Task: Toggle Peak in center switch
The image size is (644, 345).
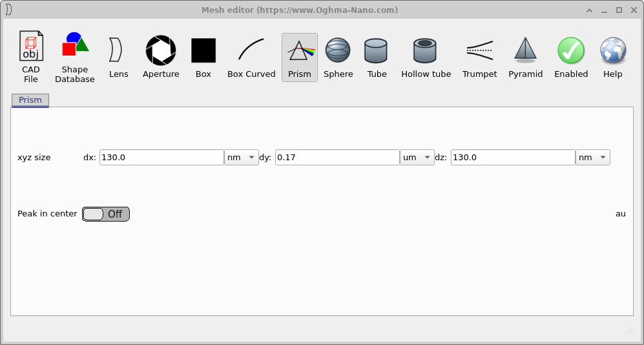Action: [106, 214]
